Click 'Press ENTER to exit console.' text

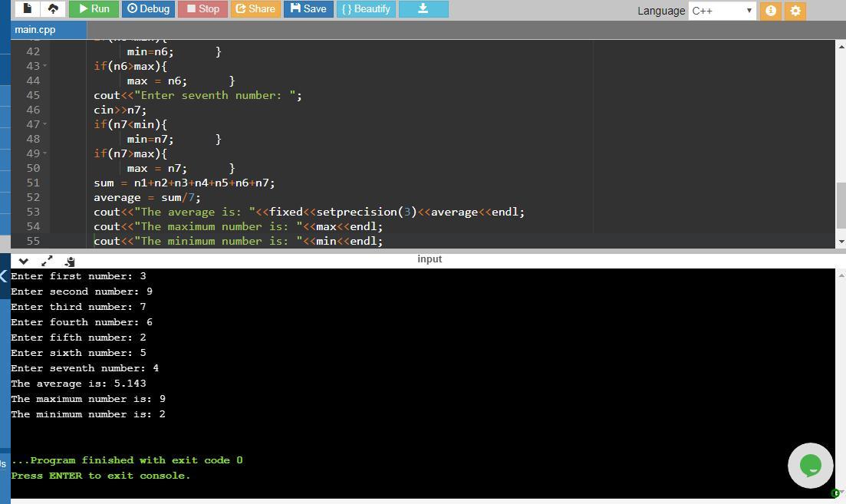tap(100, 476)
